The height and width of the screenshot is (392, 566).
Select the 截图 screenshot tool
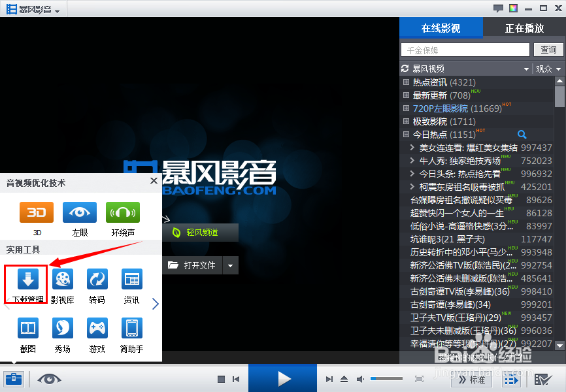coord(28,328)
